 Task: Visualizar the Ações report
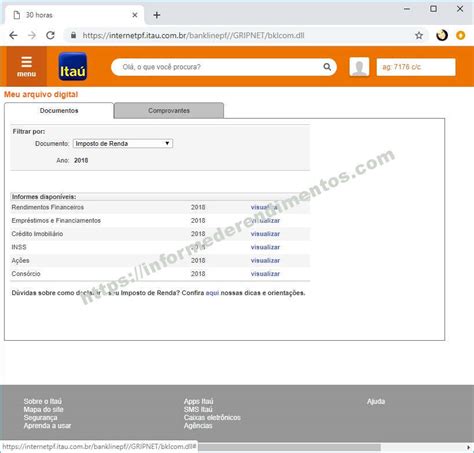[x=265, y=261]
